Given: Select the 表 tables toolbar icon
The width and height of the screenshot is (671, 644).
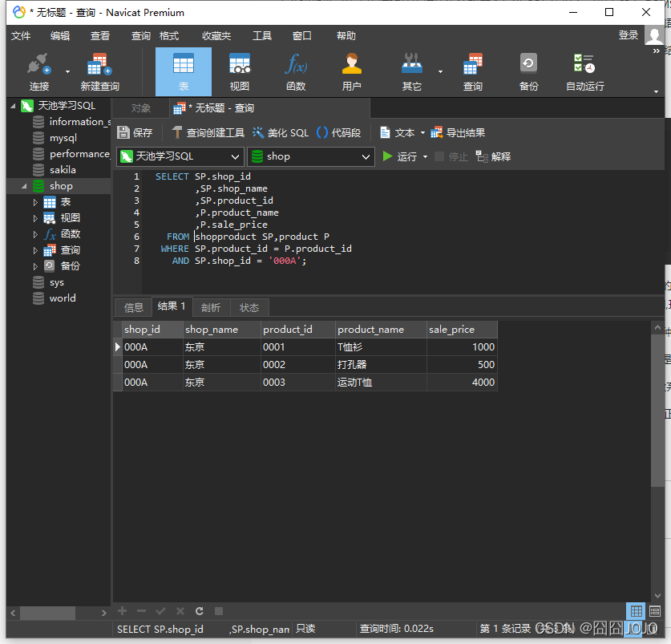Looking at the screenshot, I should coord(183,71).
